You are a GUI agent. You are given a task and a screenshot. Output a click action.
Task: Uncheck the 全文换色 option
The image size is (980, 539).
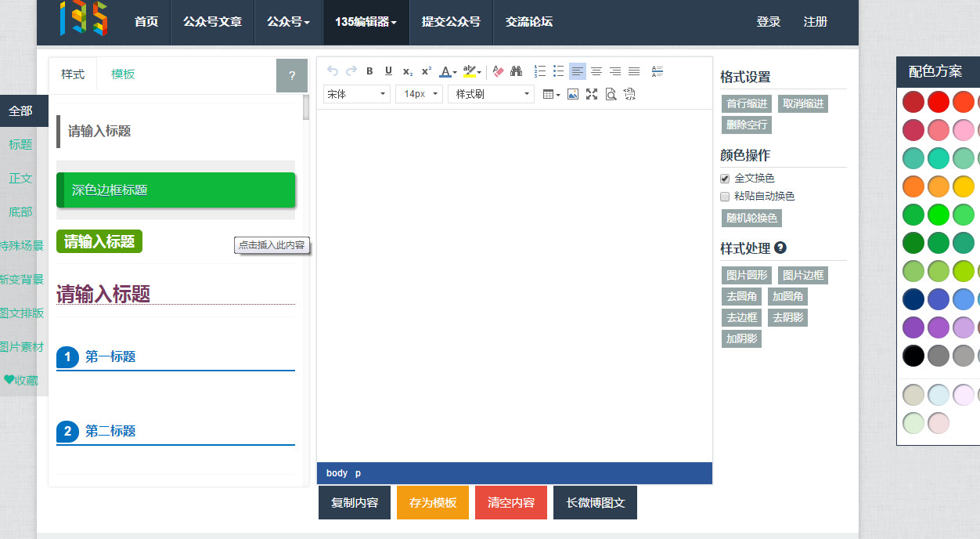tap(724, 178)
